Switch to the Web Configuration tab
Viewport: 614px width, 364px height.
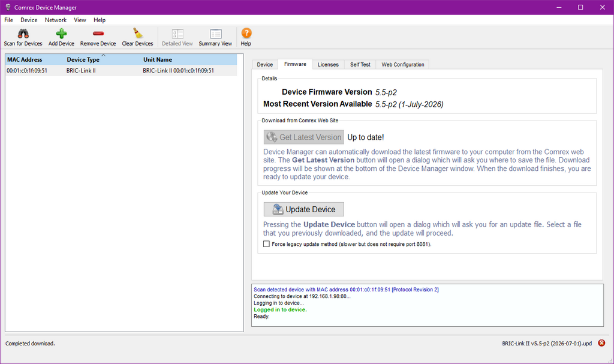pyautogui.click(x=403, y=65)
